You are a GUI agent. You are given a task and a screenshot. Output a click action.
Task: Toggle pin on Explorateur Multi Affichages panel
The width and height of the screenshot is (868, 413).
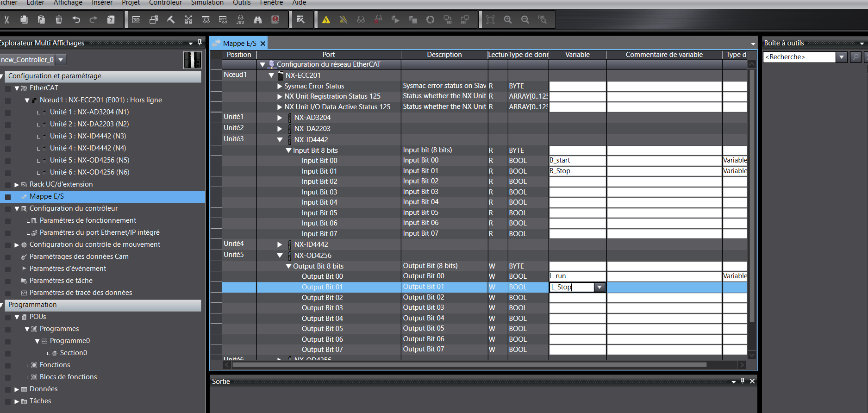200,43
